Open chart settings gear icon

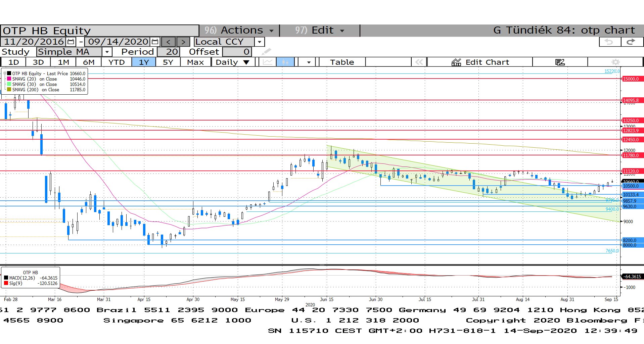(615, 62)
